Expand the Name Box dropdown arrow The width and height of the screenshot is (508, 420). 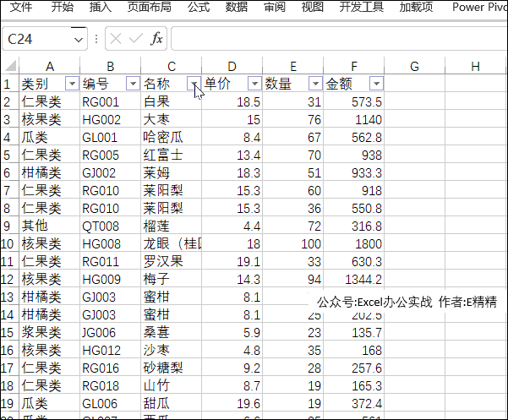coord(79,39)
